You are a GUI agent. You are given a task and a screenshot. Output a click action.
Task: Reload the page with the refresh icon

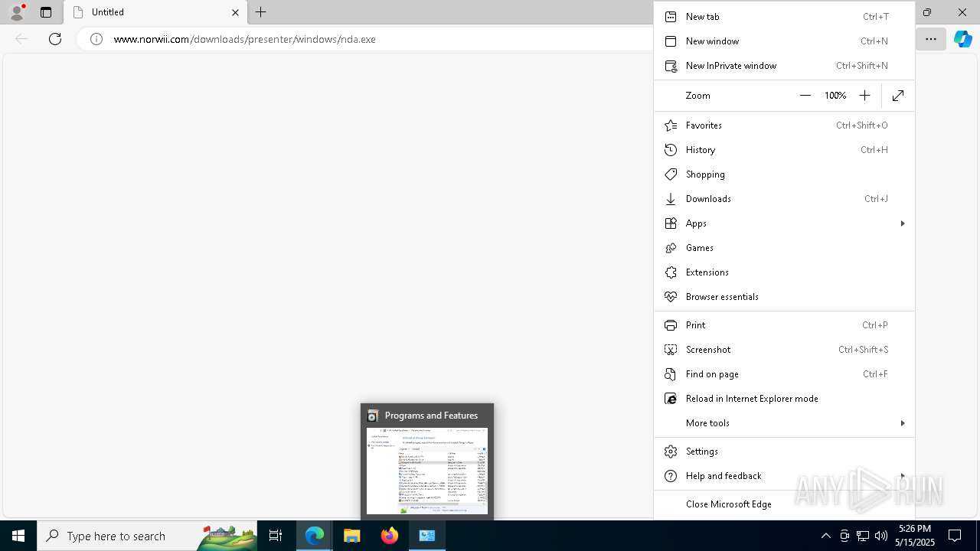tap(55, 39)
